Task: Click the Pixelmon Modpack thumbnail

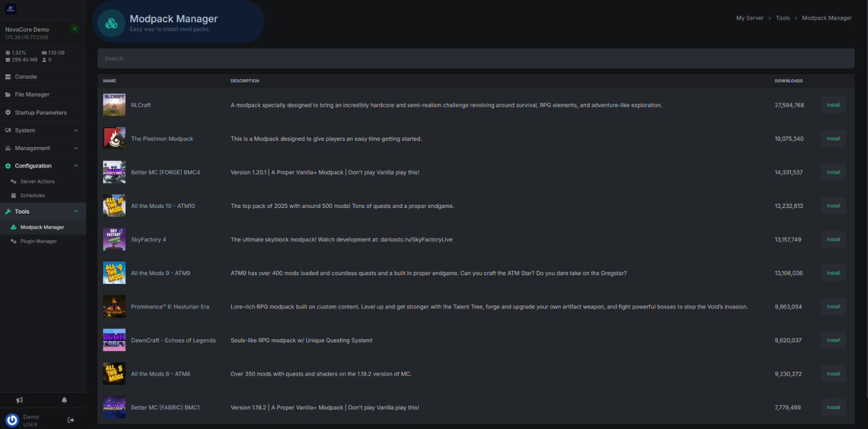Action: [114, 138]
